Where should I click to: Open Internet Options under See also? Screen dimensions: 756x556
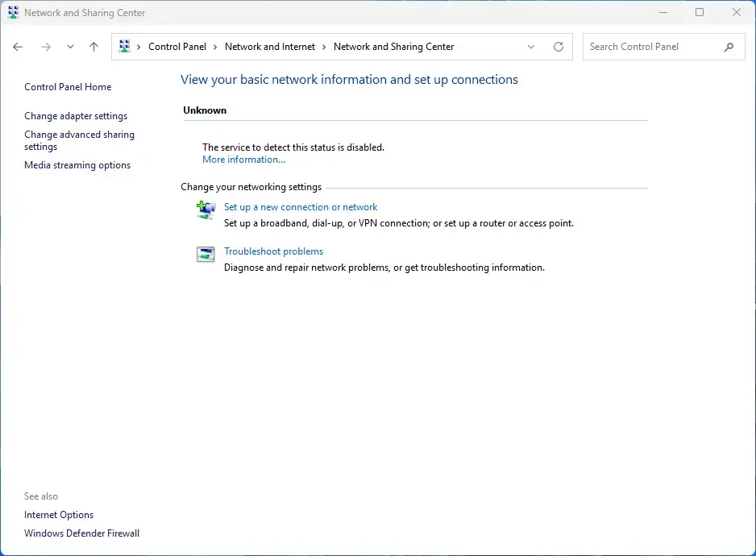tap(59, 515)
